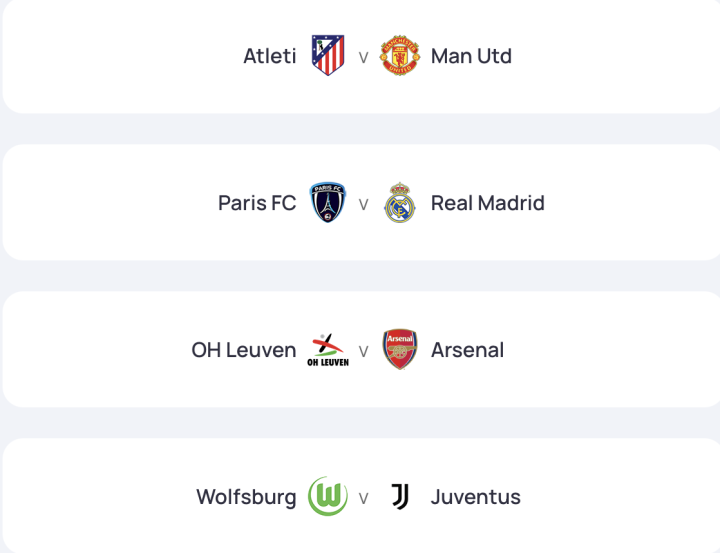Open the OH Leuven logo

pyautogui.click(x=327, y=350)
